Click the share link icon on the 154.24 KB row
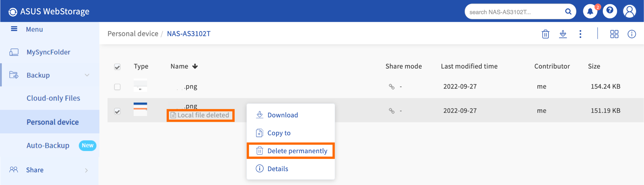This screenshot has height=185, width=644. [x=391, y=86]
